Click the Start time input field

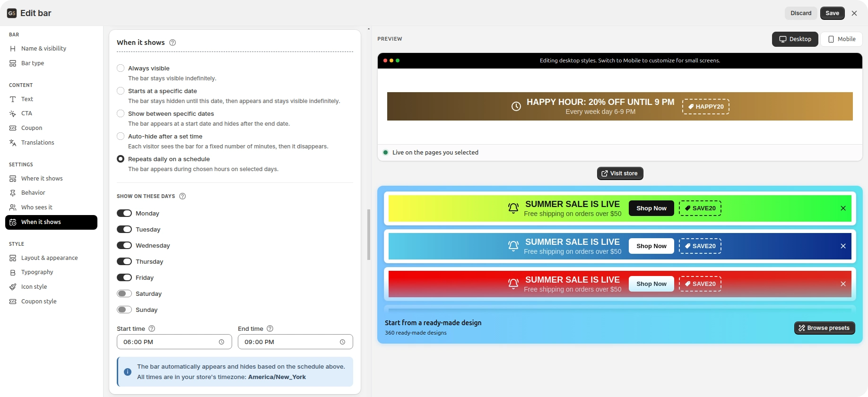[174, 342]
